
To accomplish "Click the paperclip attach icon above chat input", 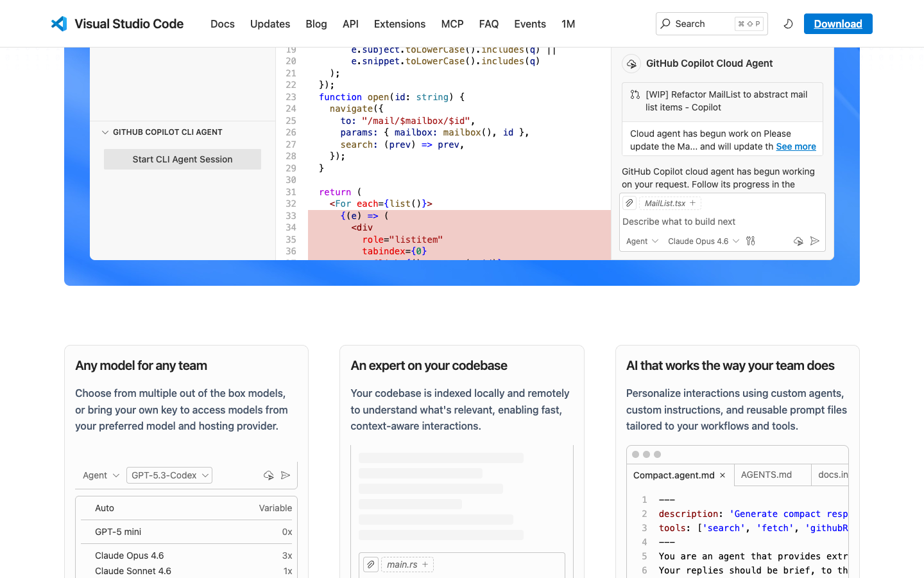I will [629, 203].
